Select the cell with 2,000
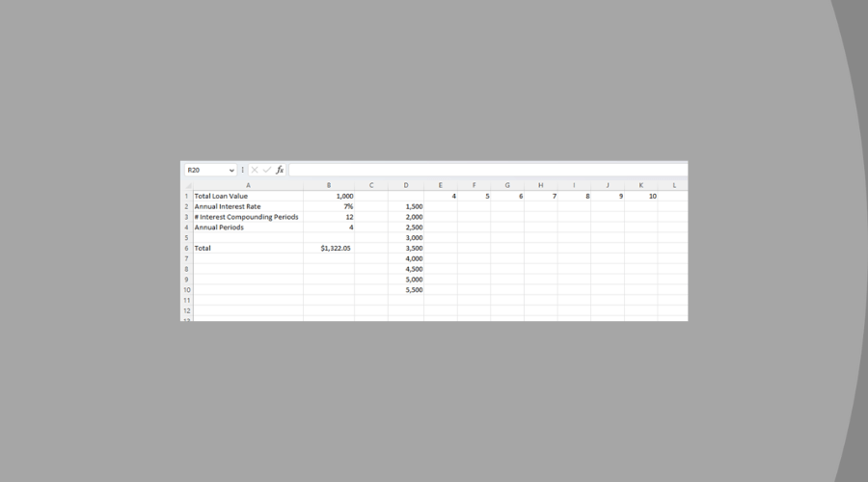This screenshot has width=868, height=482. (406, 217)
